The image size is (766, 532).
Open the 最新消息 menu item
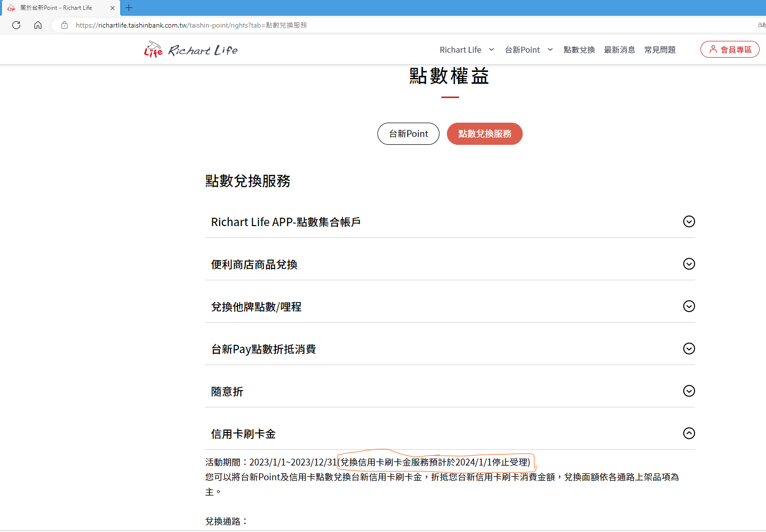click(x=619, y=50)
